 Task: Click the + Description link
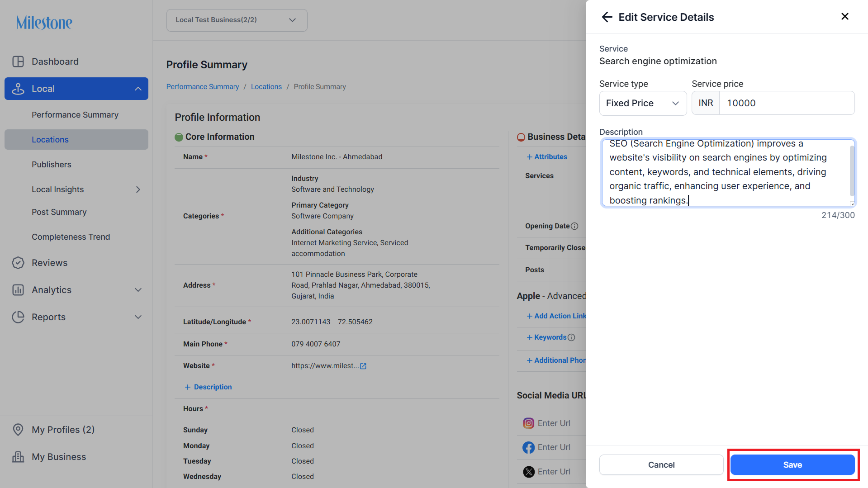[x=209, y=387]
